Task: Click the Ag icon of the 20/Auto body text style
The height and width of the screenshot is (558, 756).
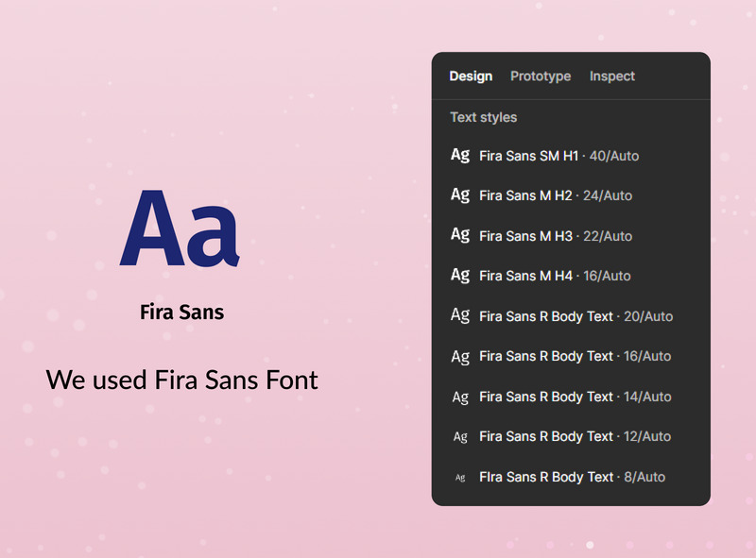Action: pos(460,316)
